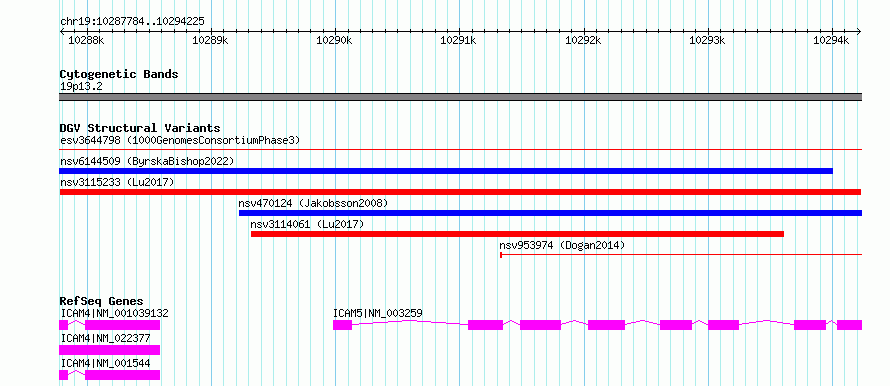The image size is (890, 386).
Task: Click the 10289k ruler tick label
Action: pos(211,40)
